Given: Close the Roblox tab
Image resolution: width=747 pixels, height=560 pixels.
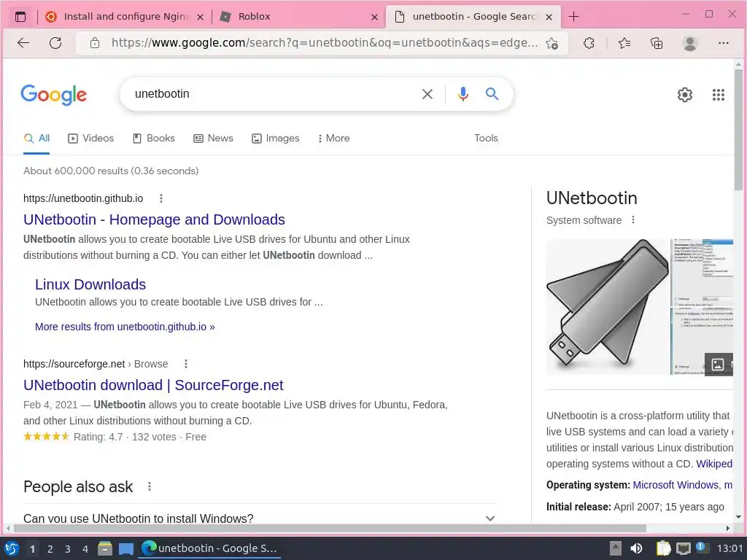Looking at the screenshot, I should (374, 17).
